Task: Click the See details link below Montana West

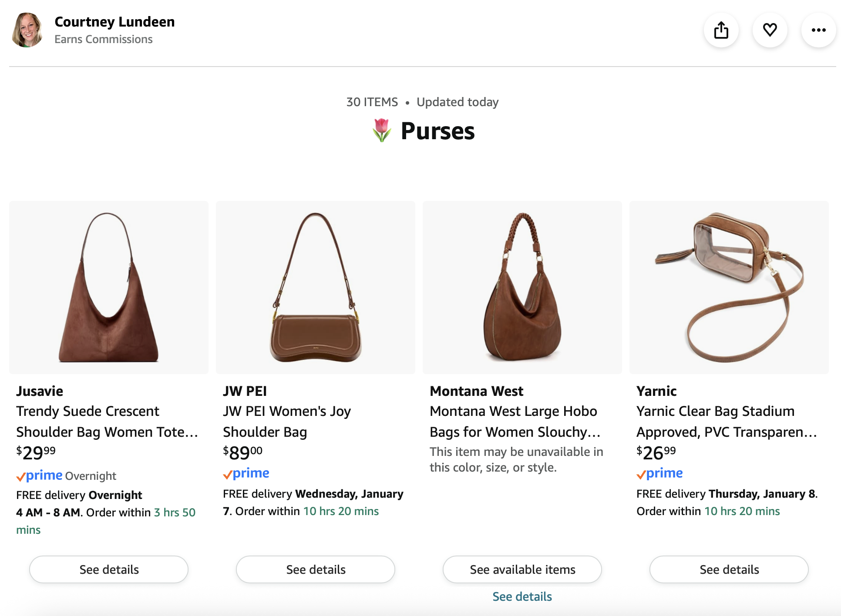Action: (x=522, y=596)
